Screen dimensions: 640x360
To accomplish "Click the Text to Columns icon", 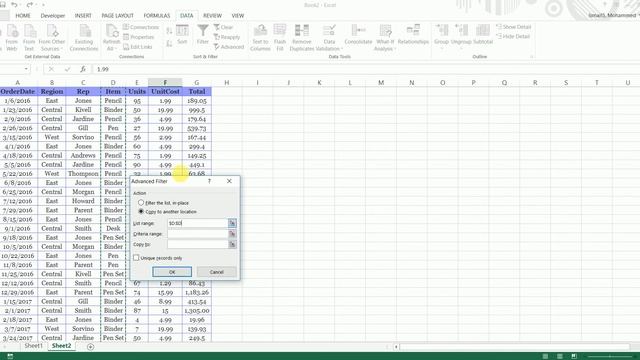I will pyautogui.click(x=260, y=38).
